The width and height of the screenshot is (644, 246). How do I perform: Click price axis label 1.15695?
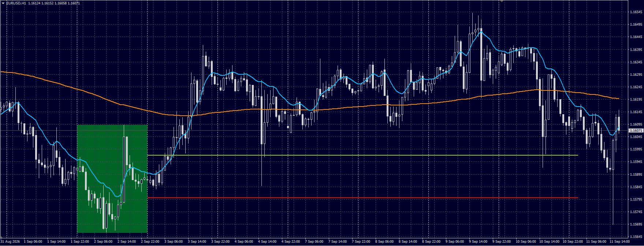pos(636,224)
